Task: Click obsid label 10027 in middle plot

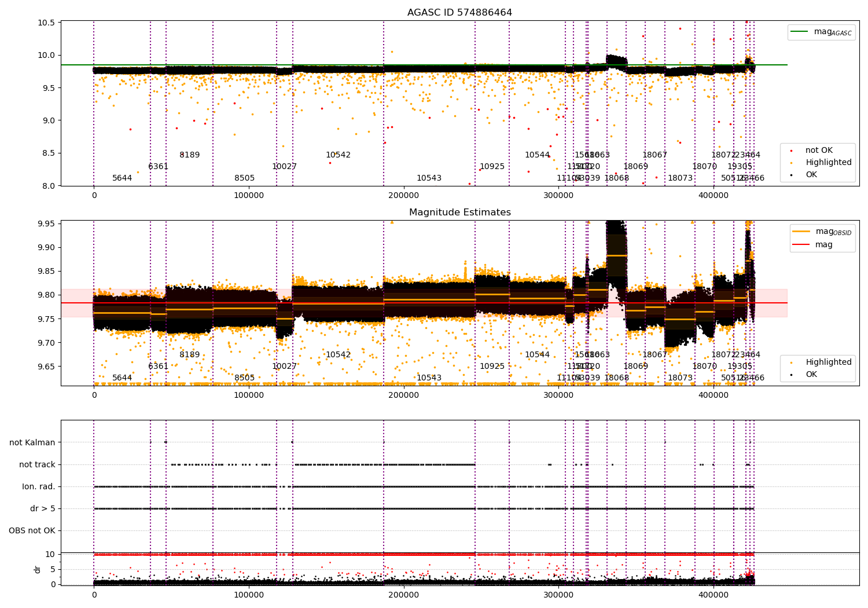Action: point(284,366)
